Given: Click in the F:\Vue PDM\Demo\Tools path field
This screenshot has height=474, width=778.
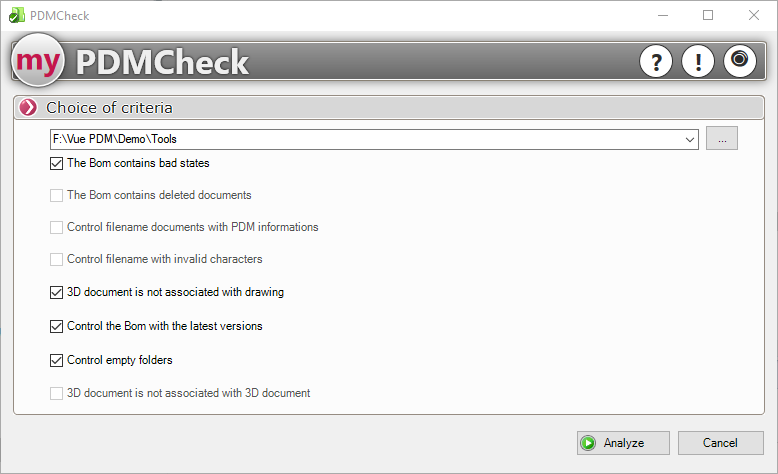Looking at the screenshot, I should click(360, 140).
